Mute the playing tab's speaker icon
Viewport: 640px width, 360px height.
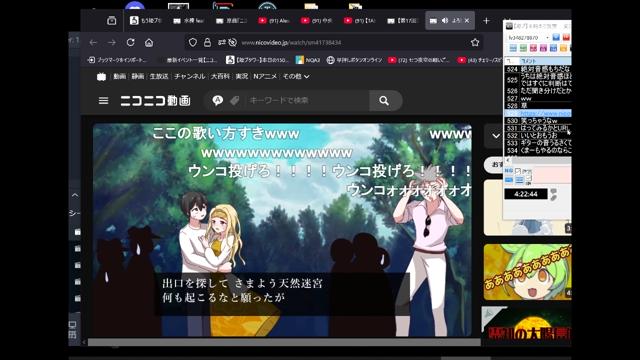(445, 20)
